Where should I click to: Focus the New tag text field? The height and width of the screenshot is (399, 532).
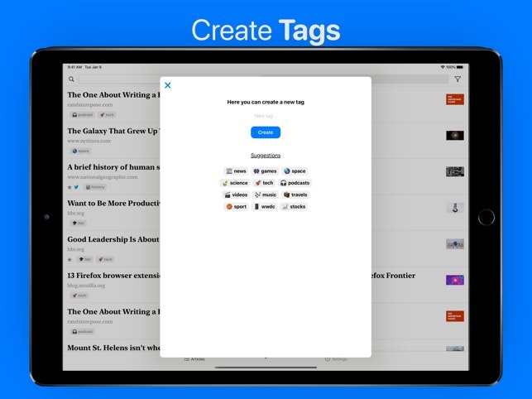point(266,116)
